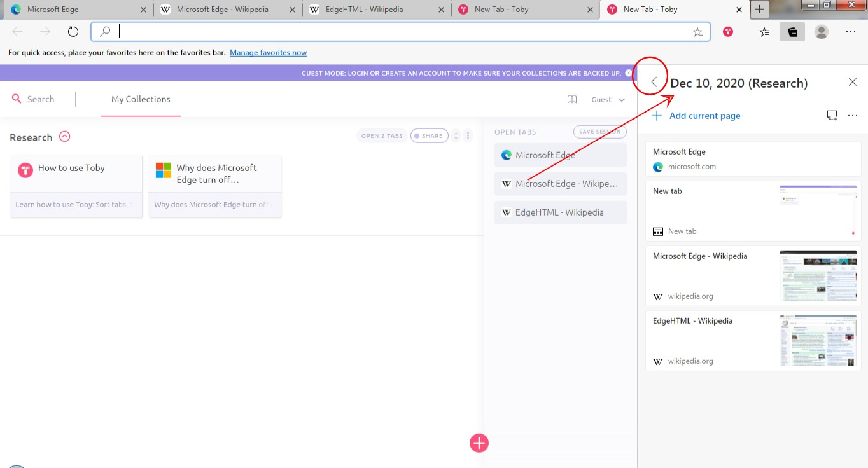Collapse the Research collection arrow
Viewport: 868px width, 468px height.
click(64, 136)
